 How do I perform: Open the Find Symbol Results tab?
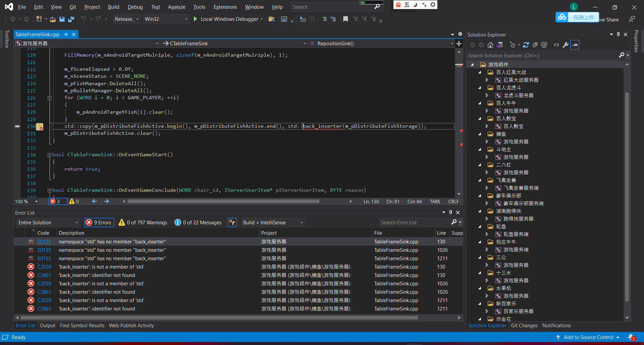click(82, 325)
